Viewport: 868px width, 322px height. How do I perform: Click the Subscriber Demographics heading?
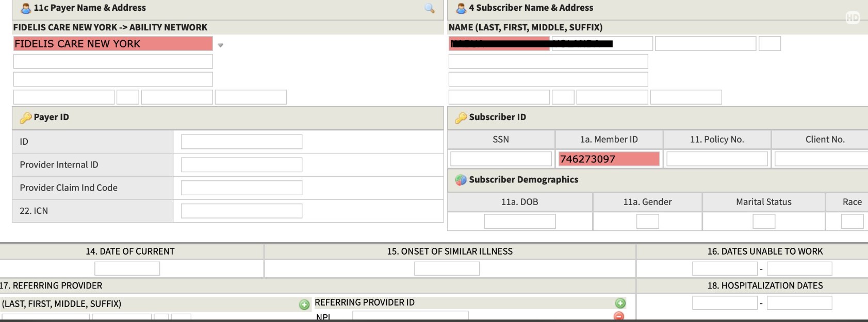[x=523, y=179]
